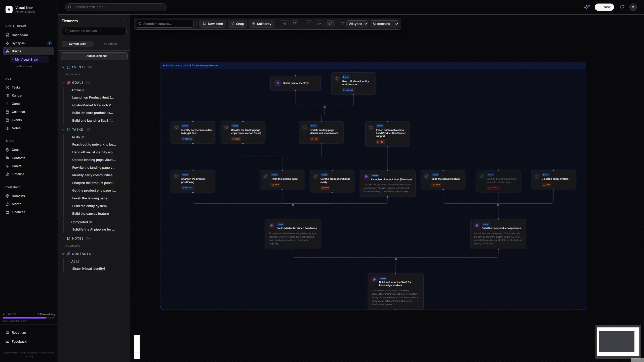The width and height of the screenshot is (644, 362).
Task: Select the connection curve tool icon
Action: (x=330, y=24)
